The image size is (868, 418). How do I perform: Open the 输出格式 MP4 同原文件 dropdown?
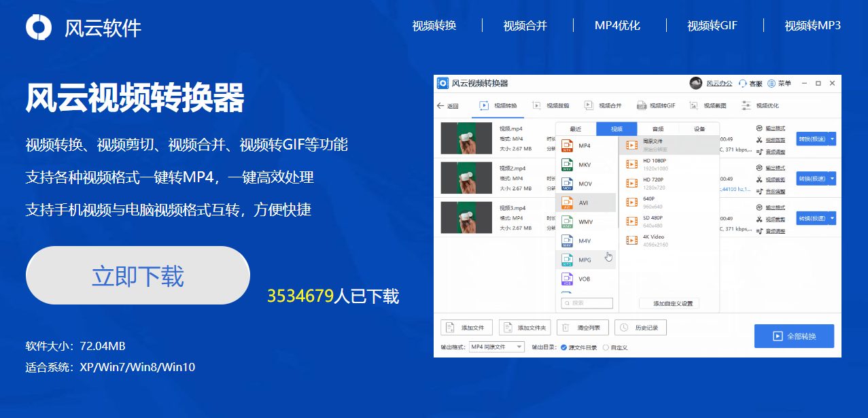(x=497, y=347)
